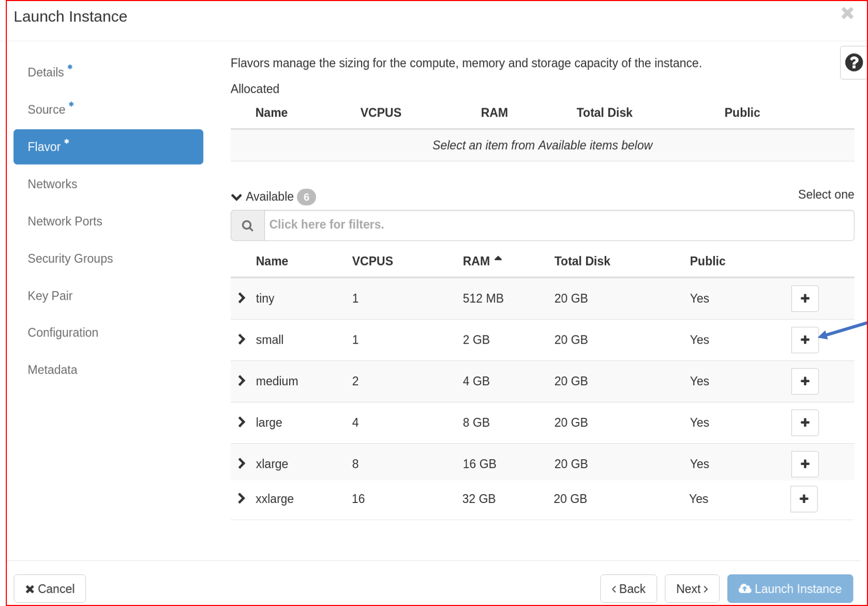This screenshot has width=868, height=606.
Task: Go to the Key Pair step
Action: click(50, 296)
